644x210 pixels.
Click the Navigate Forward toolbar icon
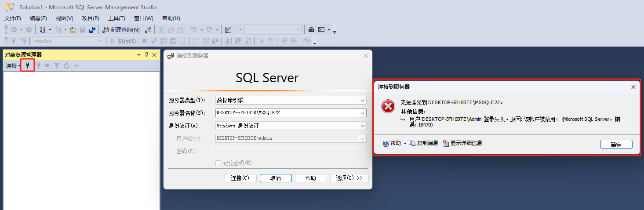[x=29, y=29]
